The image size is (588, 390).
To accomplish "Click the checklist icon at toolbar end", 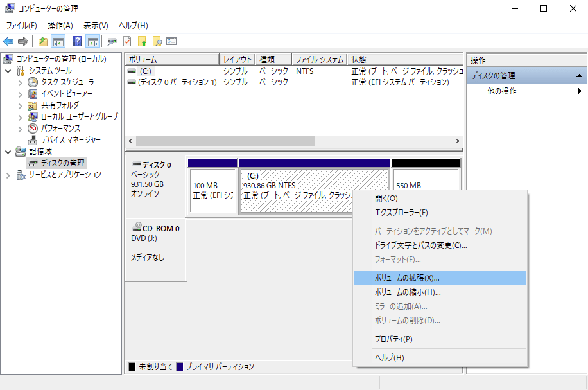I will coord(171,41).
